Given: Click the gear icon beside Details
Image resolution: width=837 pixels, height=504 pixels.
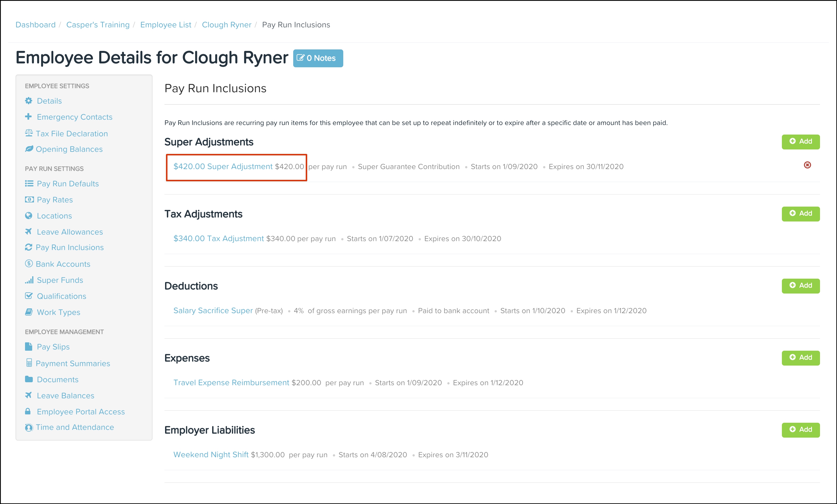Looking at the screenshot, I should (x=29, y=101).
